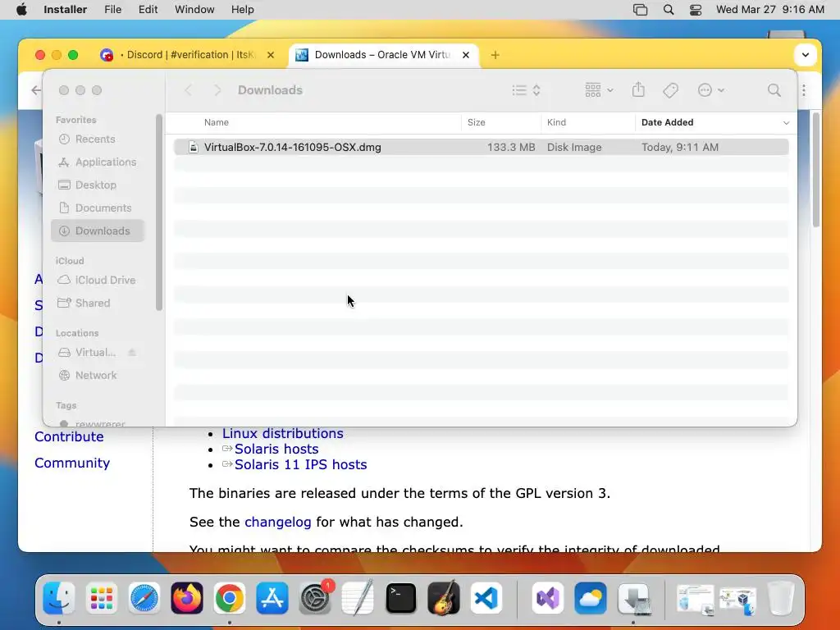Change Finder view style selector

[526, 90]
